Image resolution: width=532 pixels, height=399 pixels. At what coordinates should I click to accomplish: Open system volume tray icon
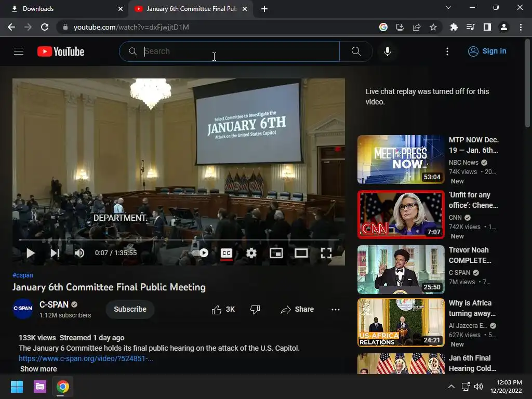pyautogui.click(x=478, y=387)
